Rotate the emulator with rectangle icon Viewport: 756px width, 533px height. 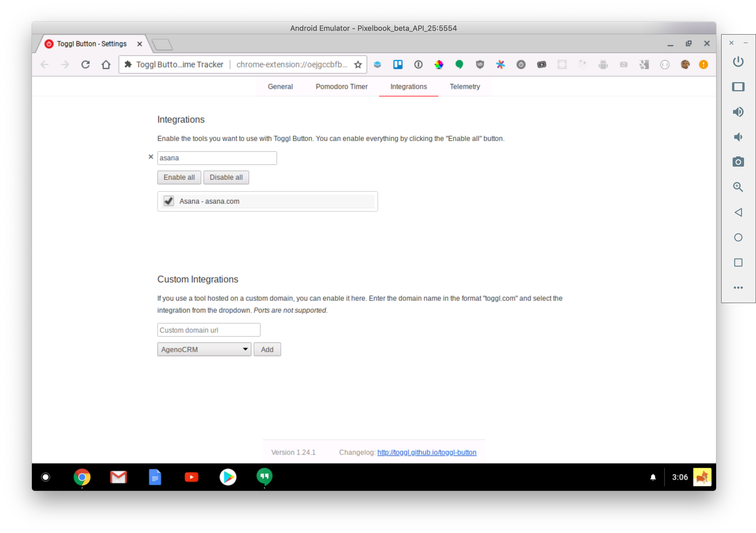coord(738,87)
